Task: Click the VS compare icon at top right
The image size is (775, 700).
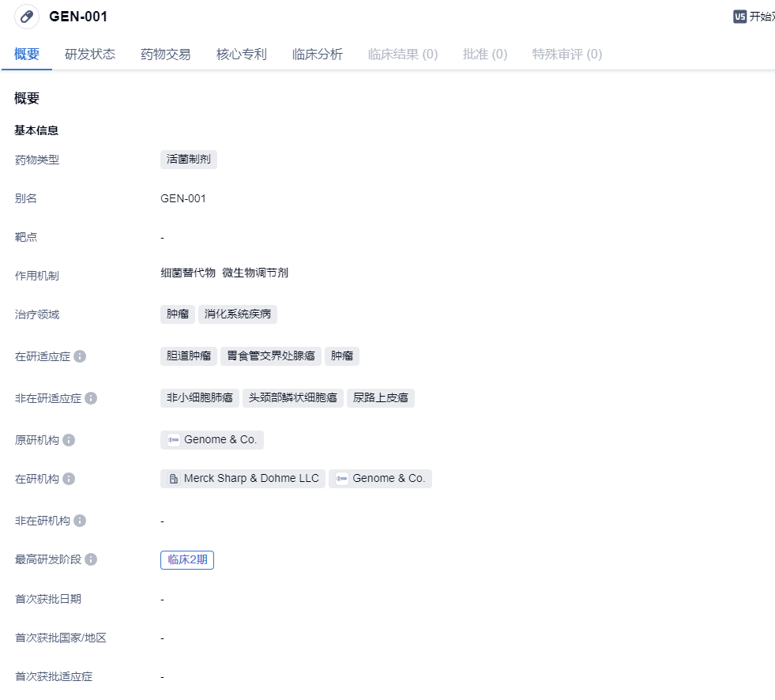Action: pyautogui.click(x=739, y=17)
